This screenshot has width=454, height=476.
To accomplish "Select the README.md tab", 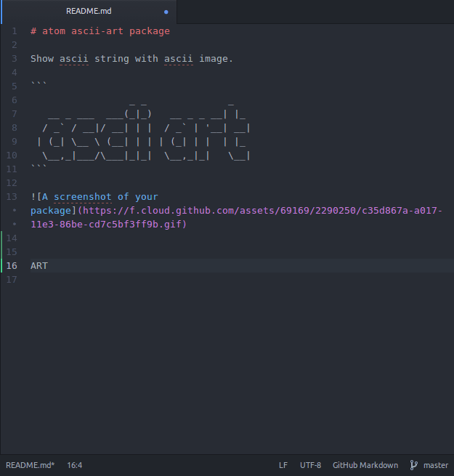I will tap(89, 11).
